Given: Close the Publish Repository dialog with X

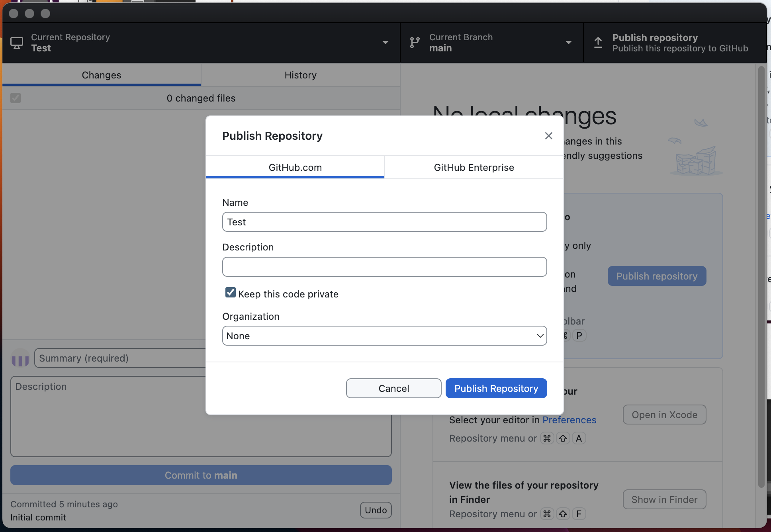Looking at the screenshot, I should pos(548,136).
